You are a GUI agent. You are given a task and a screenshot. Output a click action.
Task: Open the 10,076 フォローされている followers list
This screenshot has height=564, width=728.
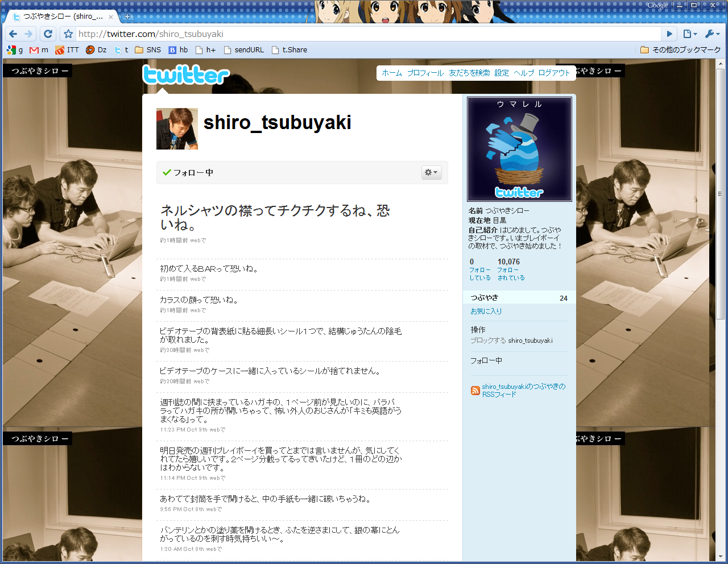pyautogui.click(x=511, y=269)
